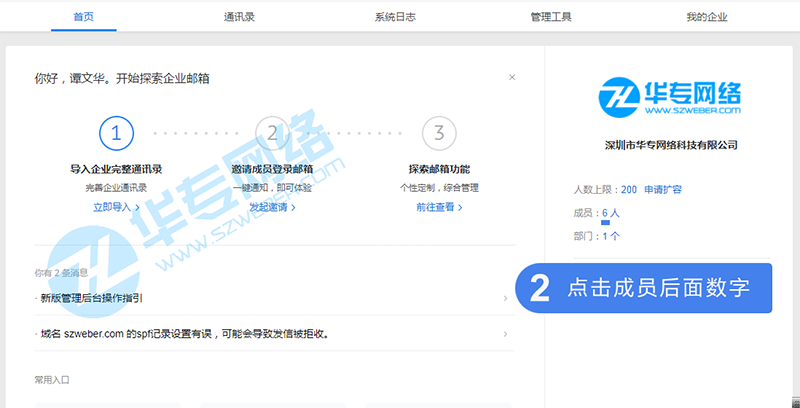Click the 深圳市华专网络科技有限公司 company name
The width and height of the screenshot is (800, 408).
tap(671, 146)
